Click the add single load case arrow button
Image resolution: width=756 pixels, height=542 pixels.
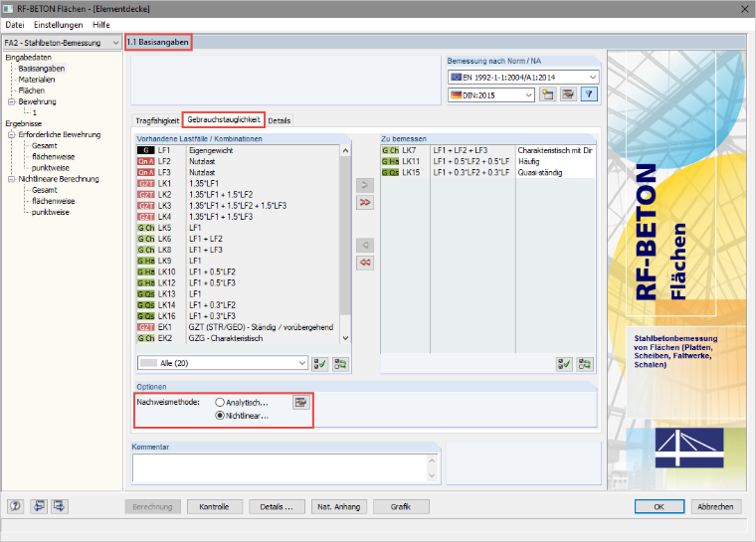pyautogui.click(x=365, y=185)
